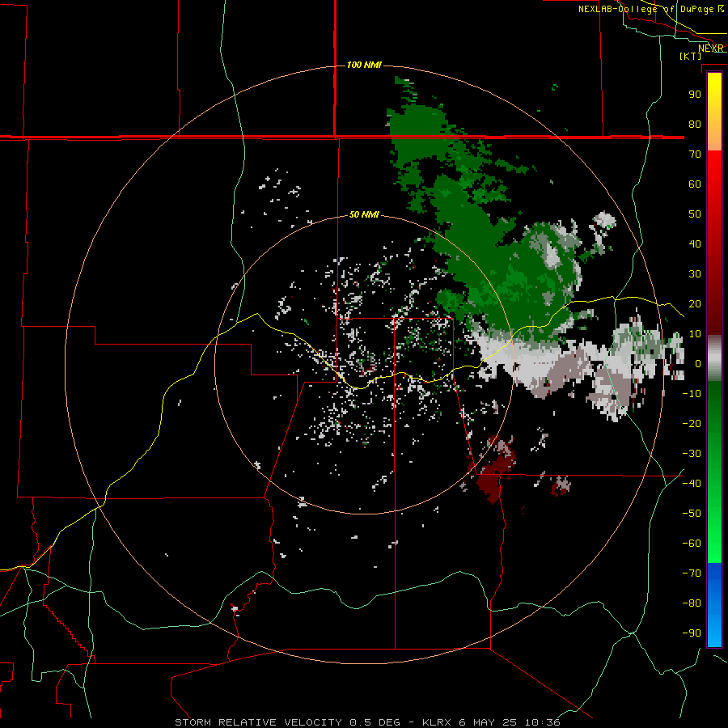Click the -80 value on the velocity scale
Screen dimensions: 728x728
coord(692,603)
